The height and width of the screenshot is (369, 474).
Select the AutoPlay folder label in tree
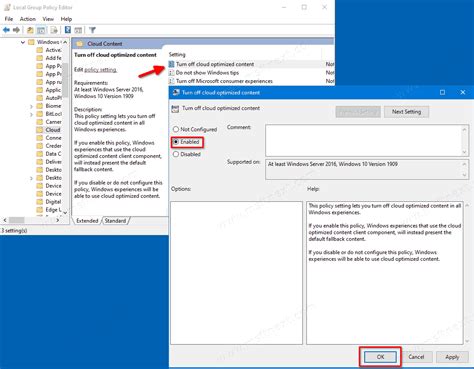53,98
